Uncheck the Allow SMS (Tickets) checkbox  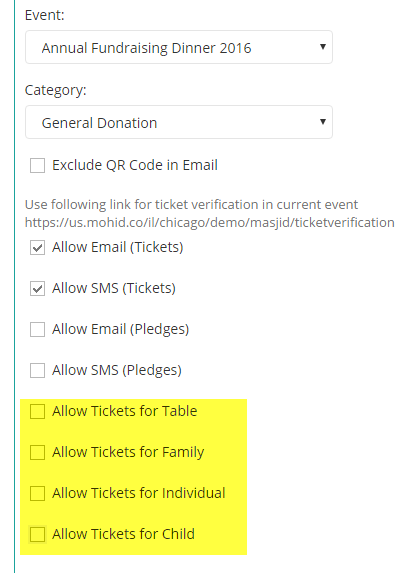37,288
